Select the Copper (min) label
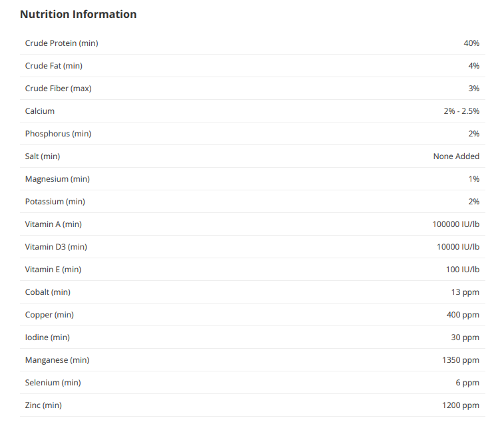Viewport: 504px width, 428px height. [49, 315]
